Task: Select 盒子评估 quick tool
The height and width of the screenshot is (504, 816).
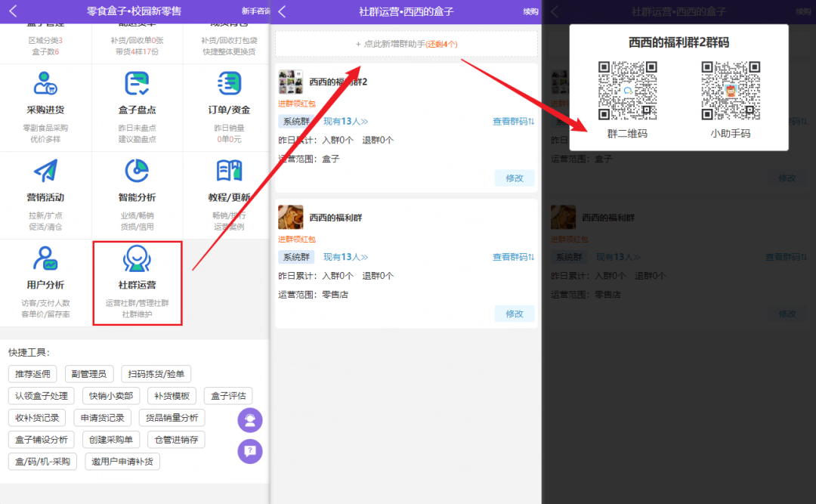Action: (x=228, y=396)
